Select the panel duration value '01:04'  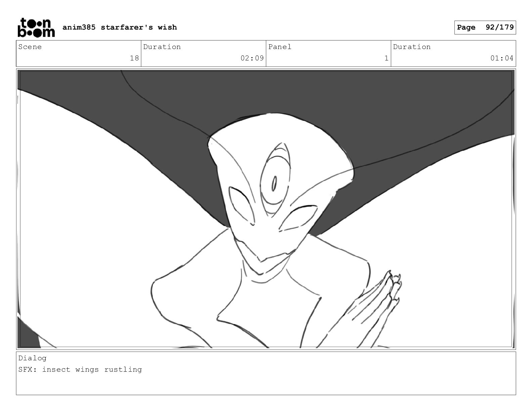pyautogui.click(x=502, y=58)
